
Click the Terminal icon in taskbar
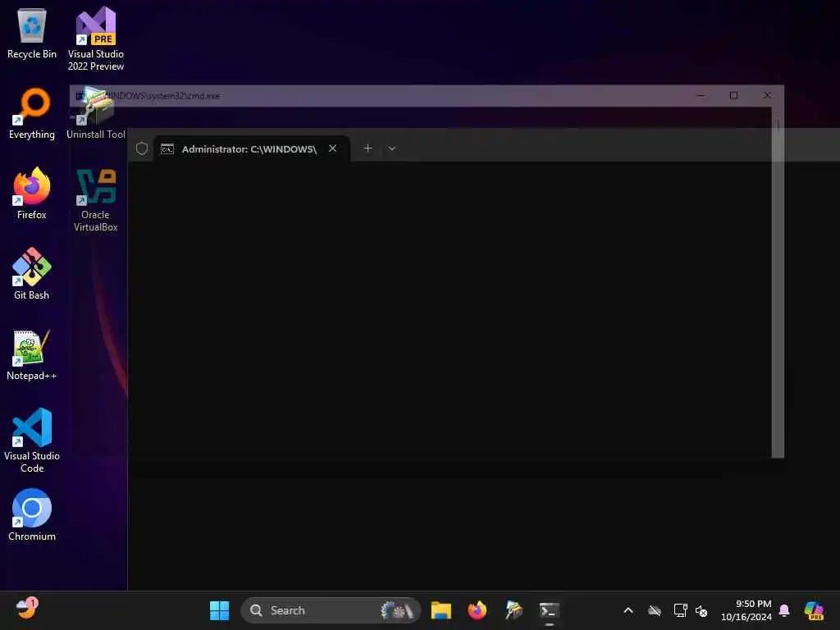(x=549, y=610)
